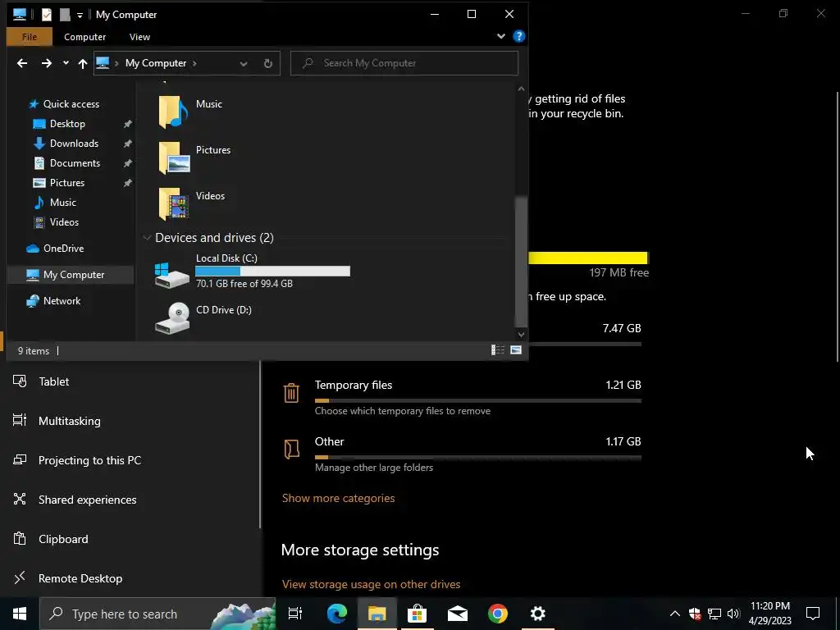Open Customize Quick Access Toolbar dropdown
Screen dimensions: 840x630
(80, 16)
